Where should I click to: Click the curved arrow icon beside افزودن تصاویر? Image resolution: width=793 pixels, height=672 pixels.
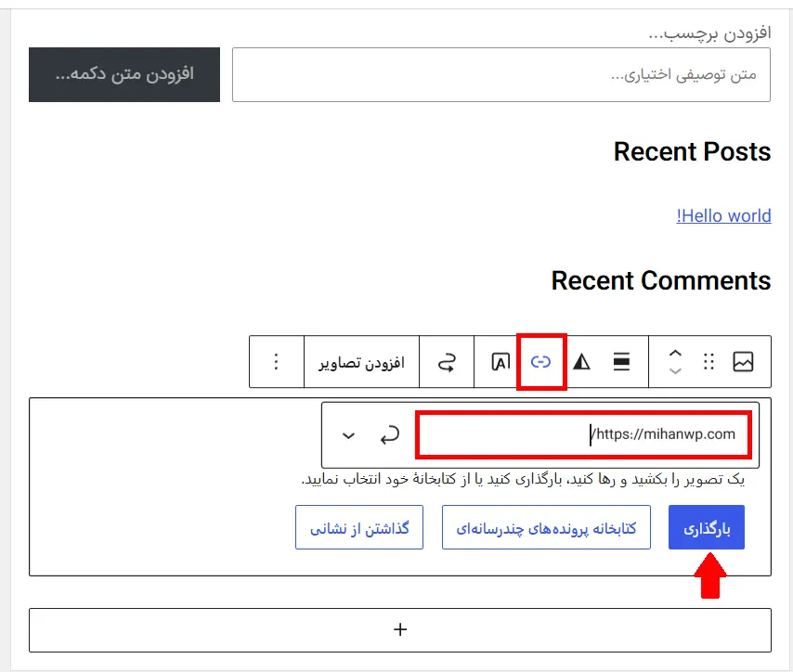click(x=447, y=362)
